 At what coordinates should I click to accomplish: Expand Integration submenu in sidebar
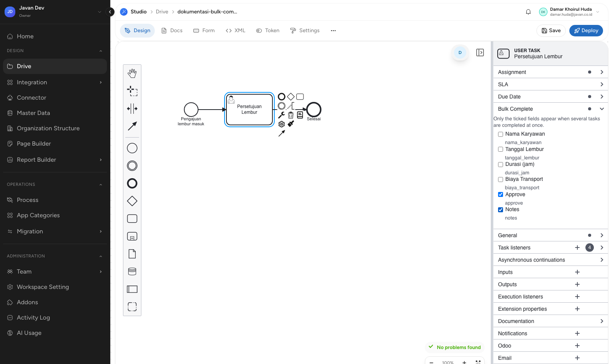click(x=55, y=82)
